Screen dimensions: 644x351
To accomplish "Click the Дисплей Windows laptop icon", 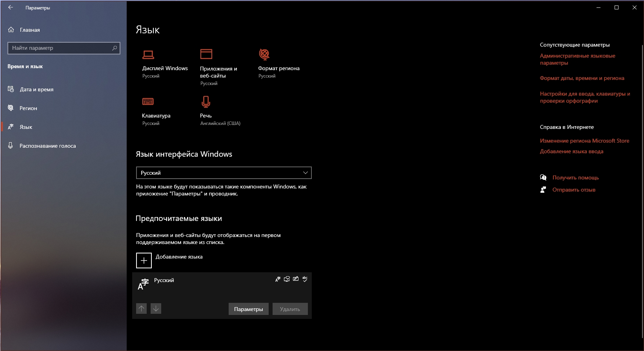I will click(x=148, y=54).
